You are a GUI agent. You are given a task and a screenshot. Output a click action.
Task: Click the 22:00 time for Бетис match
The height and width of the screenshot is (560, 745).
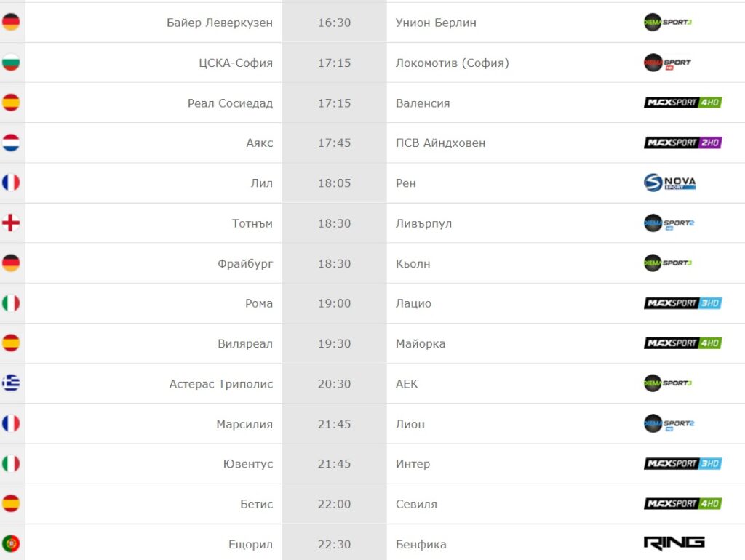(x=334, y=504)
